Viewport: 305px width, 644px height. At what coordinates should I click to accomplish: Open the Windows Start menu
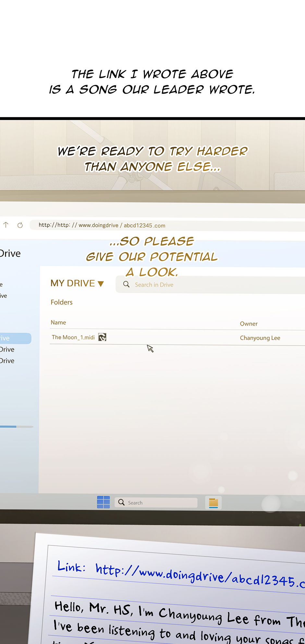pyautogui.click(x=104, y=502)
